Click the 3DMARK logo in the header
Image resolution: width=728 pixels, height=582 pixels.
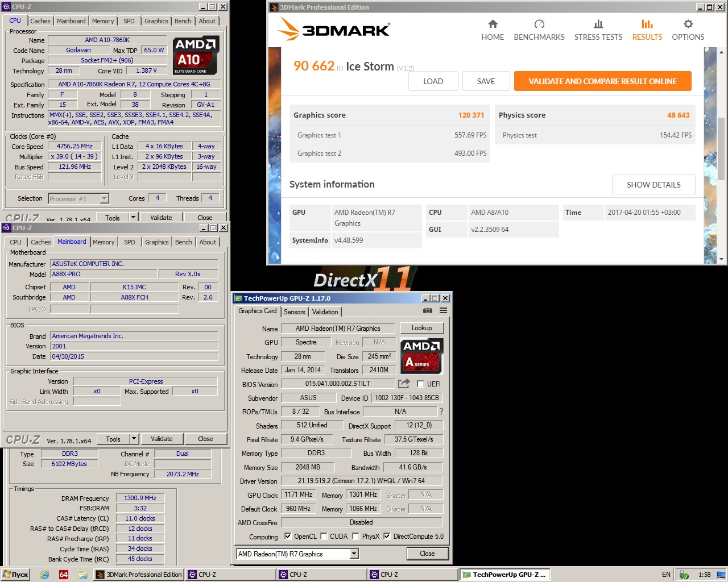pyautogui.click(x=334, y=29)
